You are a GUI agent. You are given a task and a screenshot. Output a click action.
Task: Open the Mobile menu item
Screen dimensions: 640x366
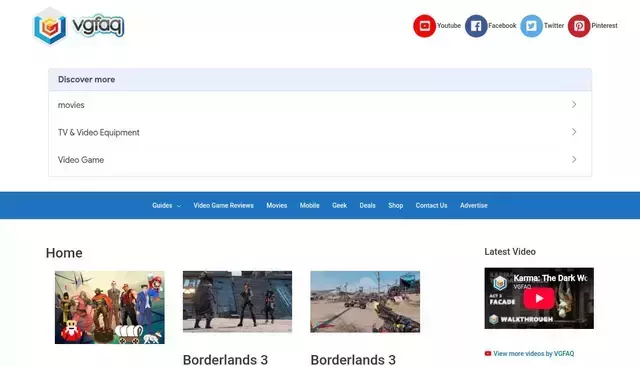[309, 205]
